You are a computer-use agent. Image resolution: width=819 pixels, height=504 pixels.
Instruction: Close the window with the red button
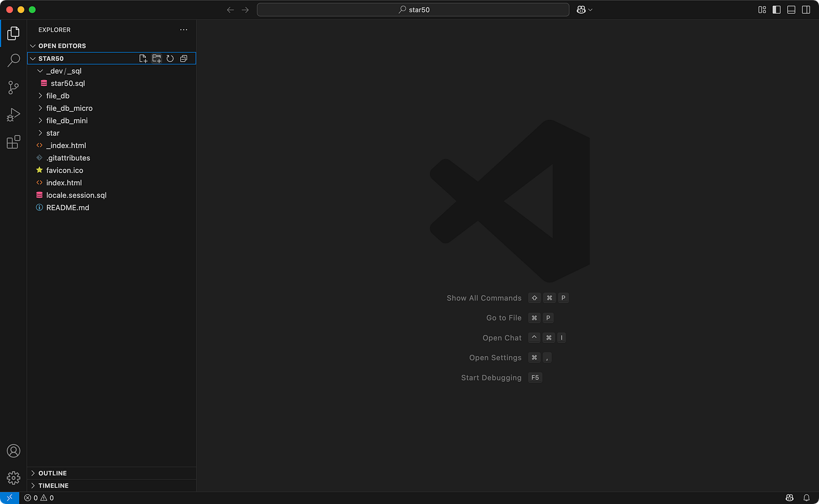(10, 10)
